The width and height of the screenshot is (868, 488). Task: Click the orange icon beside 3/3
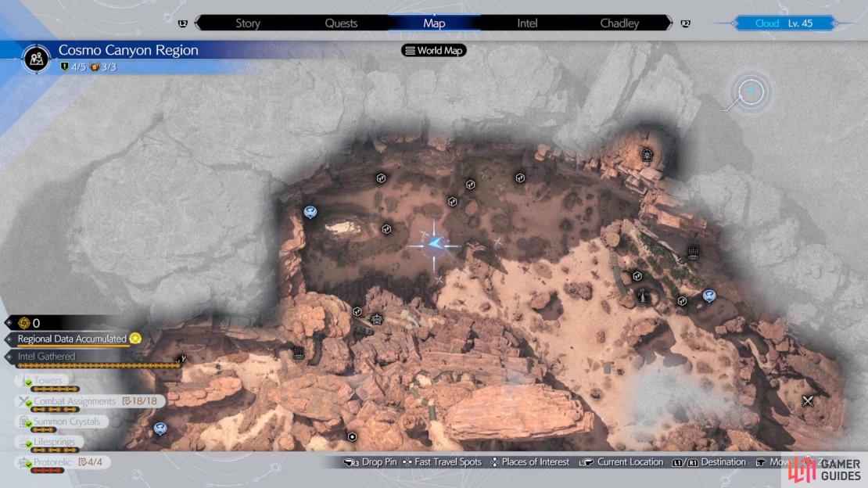pyautogui.click(x=95, y=67)
